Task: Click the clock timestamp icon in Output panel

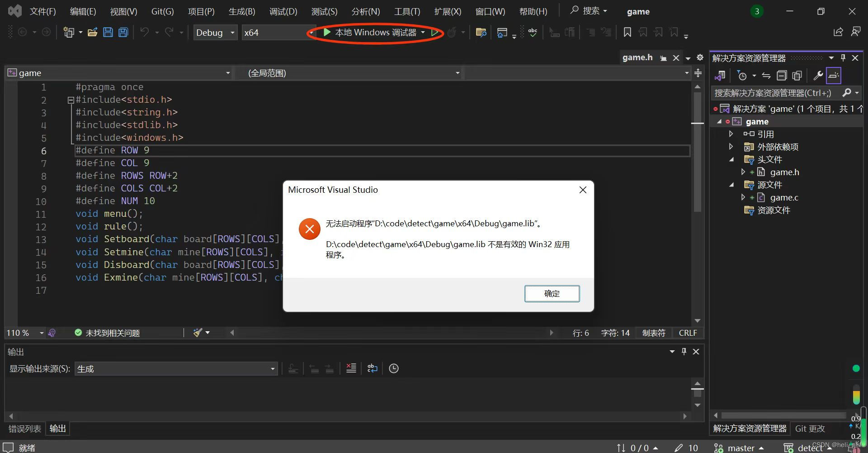Action: tap(394, 368)
